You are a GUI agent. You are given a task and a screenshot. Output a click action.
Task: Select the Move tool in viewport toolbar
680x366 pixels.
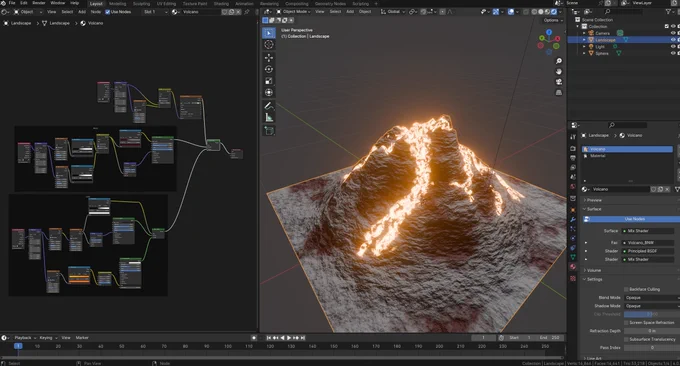(x=269, y=58)
